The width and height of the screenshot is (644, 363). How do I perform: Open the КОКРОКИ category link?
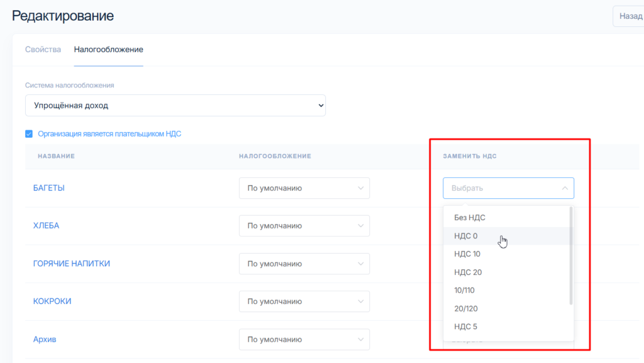[x=52, y=301]
